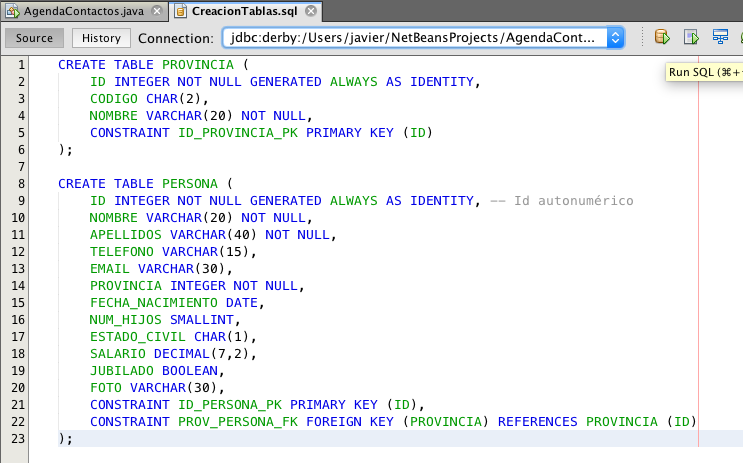Switch to the History view
Image resolution: width=743 pixels, height=463 pixels.
tap(101, 38)
